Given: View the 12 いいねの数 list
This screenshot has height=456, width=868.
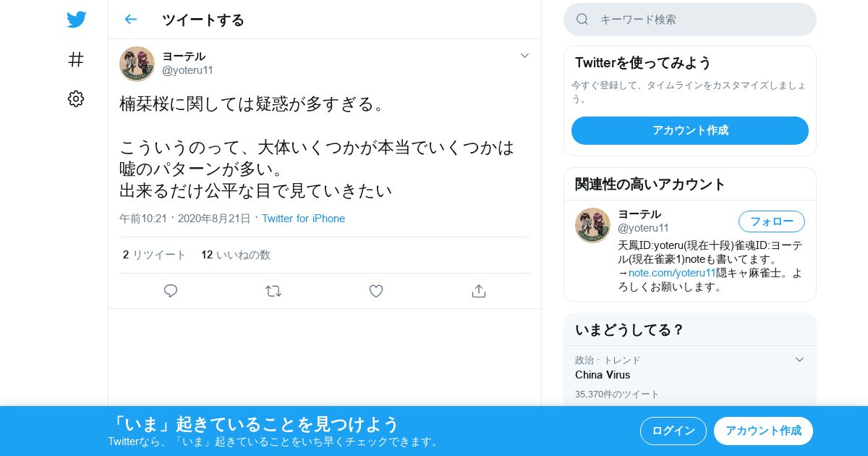Looking at the screenshot, I should [x=236, y=255].
